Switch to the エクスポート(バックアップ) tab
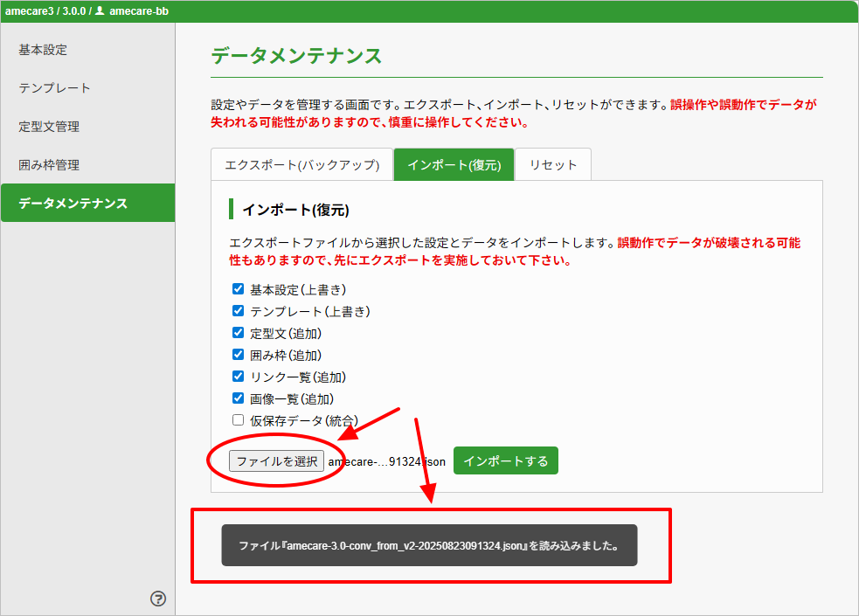Viewport: 859px width, 616px height. coord(301,164)
